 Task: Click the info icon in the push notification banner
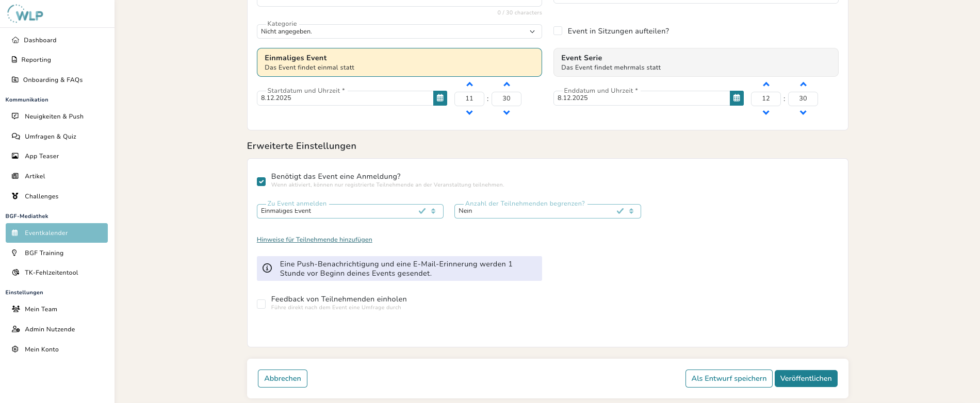(x=267, y=268)
